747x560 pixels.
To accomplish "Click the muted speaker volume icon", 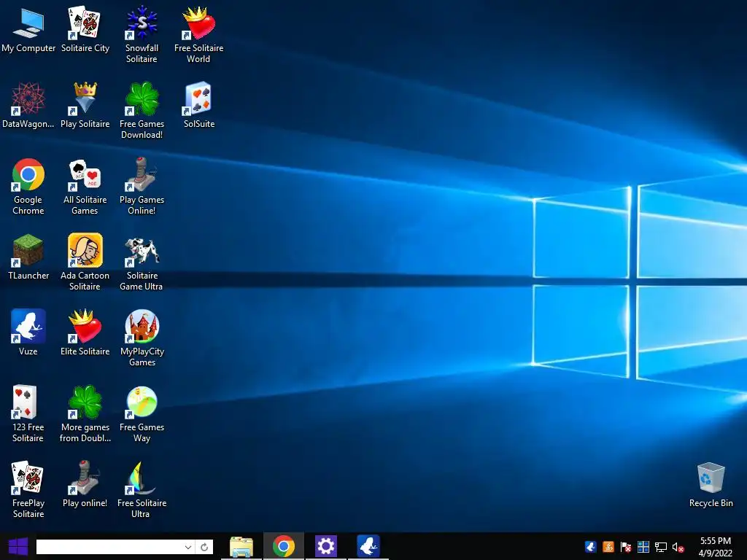I will [678, 547].
